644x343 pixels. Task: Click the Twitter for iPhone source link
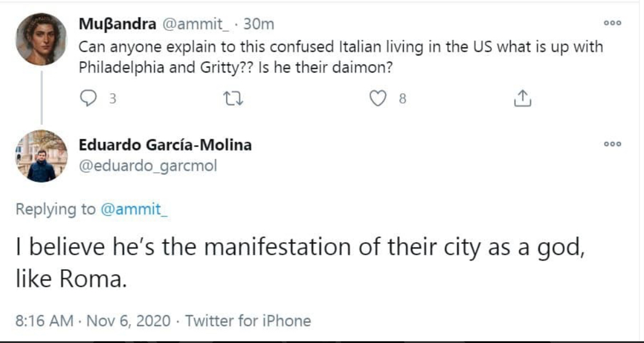click(248, 321)
